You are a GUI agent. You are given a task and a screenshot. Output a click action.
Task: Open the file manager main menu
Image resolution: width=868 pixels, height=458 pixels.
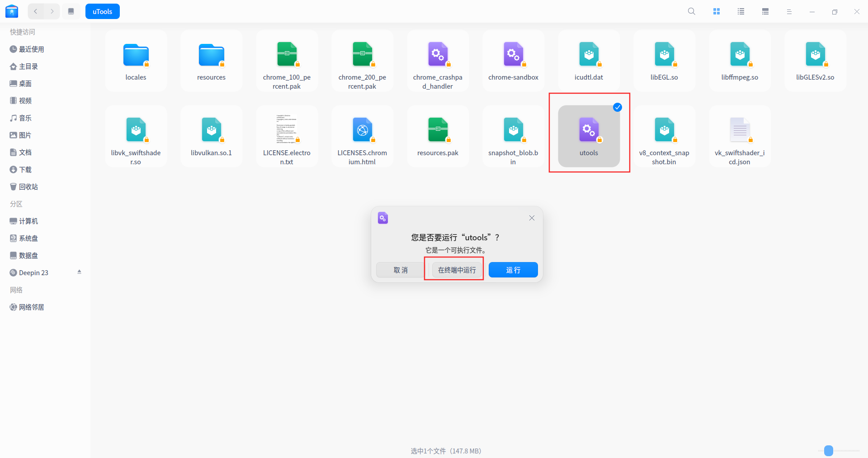tap(789, 12)
